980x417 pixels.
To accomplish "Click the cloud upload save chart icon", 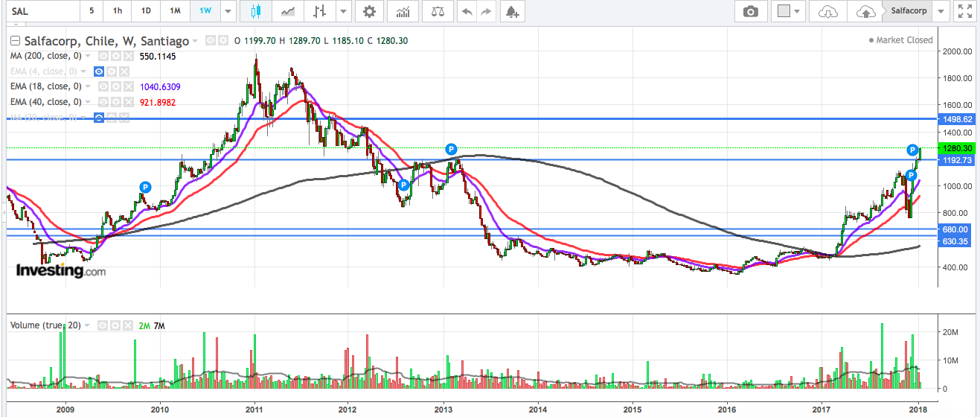I will pyautogui.click(x=865, y=11).
